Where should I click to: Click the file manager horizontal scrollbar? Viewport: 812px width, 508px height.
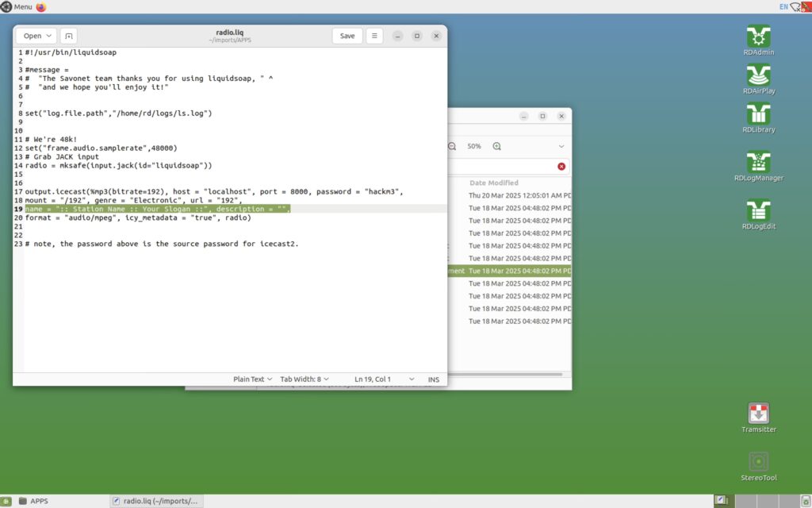(x=505, y=374)
